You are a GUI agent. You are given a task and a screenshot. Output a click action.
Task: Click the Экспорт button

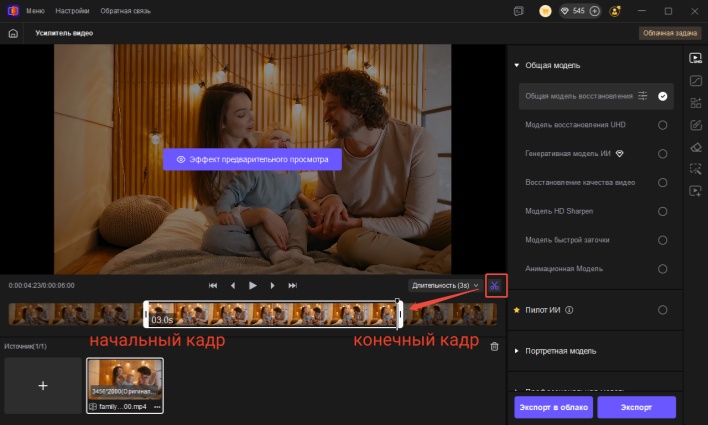coord(637,407)
